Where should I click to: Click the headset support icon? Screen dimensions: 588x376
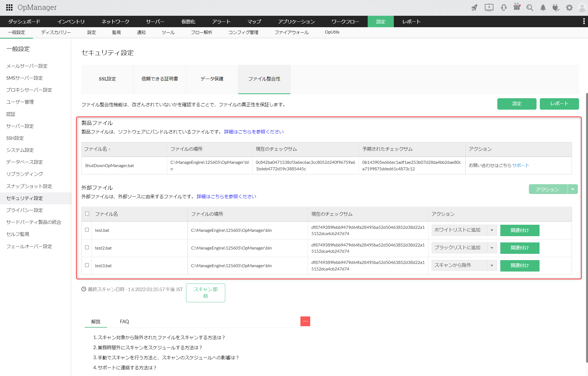pyautogui.click(x=503, y=8)
